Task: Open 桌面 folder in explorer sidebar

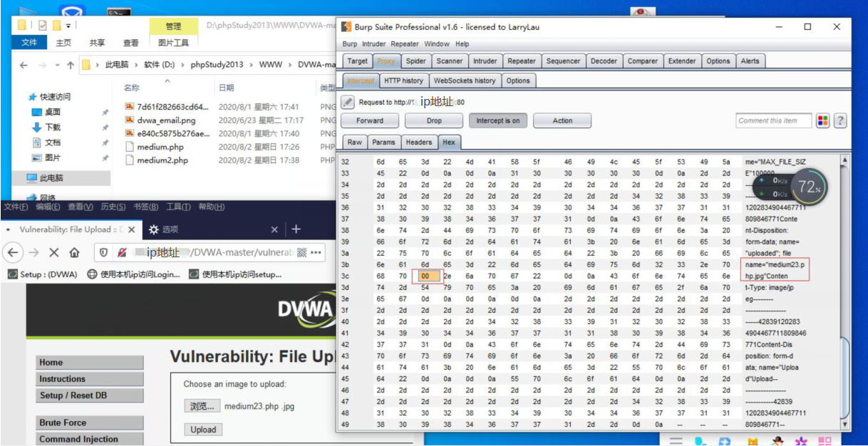Action: point(46,112)
